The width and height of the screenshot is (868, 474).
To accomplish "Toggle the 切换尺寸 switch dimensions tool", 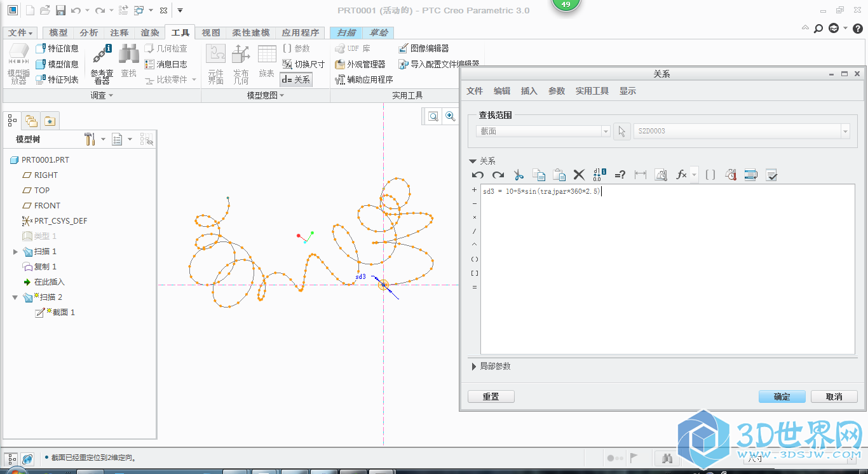I will coord(304,64).
